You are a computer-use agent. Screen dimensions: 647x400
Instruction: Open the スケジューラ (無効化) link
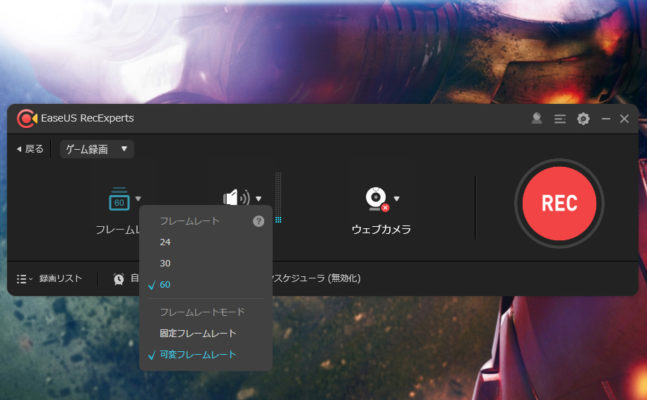316,279
